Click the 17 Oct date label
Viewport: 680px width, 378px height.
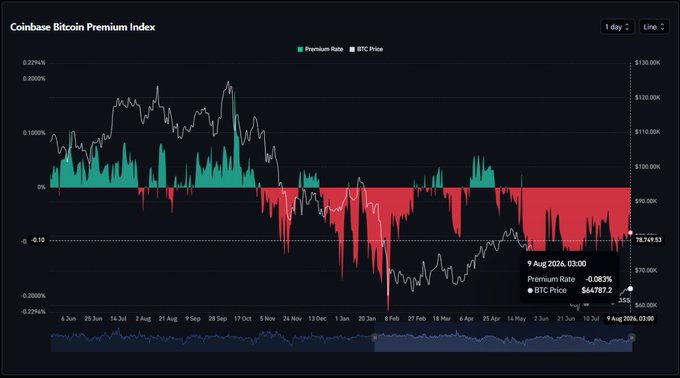(242, 319)
